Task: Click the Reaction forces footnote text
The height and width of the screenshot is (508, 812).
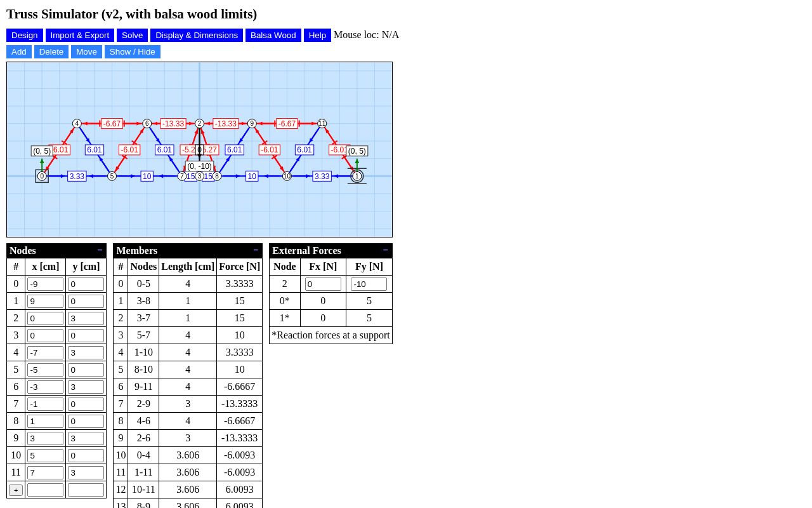Action: tap(331, 335)
